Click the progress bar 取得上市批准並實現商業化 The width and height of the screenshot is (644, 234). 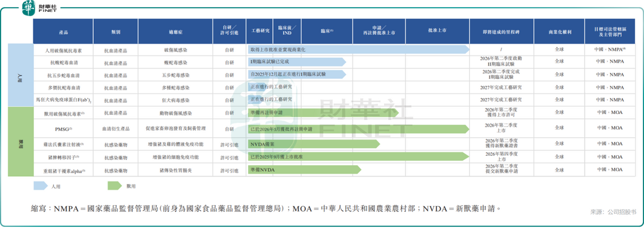pos(358,50)
